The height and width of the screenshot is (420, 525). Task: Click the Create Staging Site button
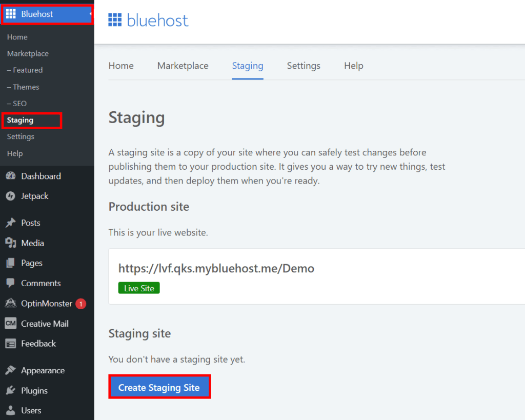(159, 387)
